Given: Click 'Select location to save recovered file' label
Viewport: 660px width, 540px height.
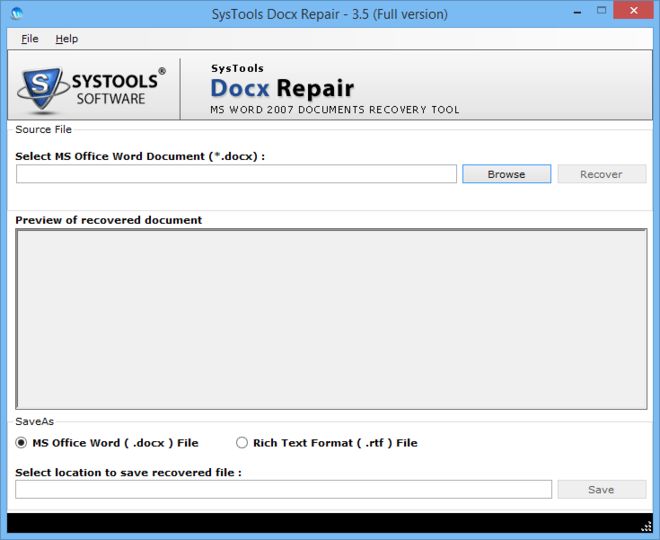Looking at the screenshot, I should (128, 473).
